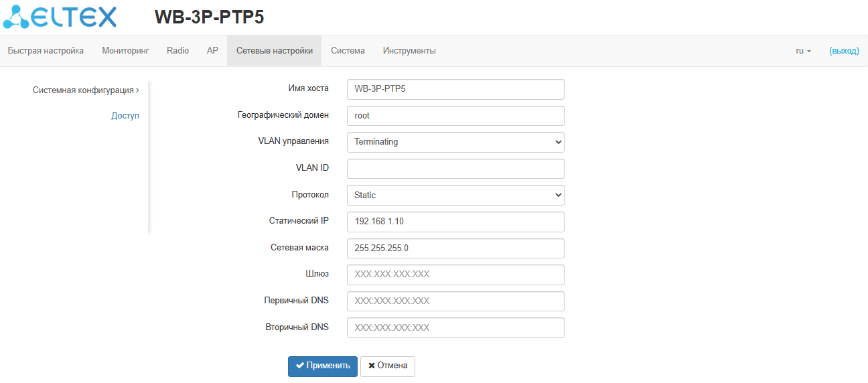Click the Отмена button
The image size is (868, 383).
point(388,366)
